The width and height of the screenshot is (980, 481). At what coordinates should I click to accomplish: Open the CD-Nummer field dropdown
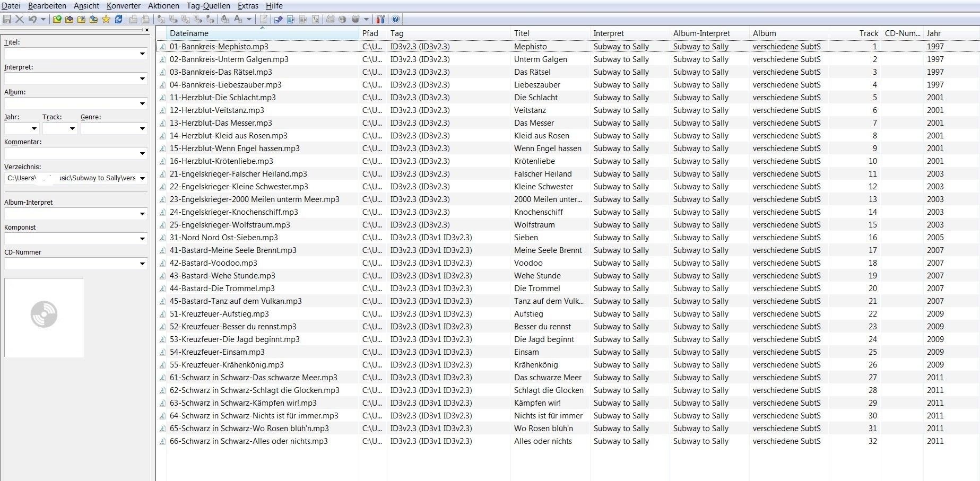(142, 264)
